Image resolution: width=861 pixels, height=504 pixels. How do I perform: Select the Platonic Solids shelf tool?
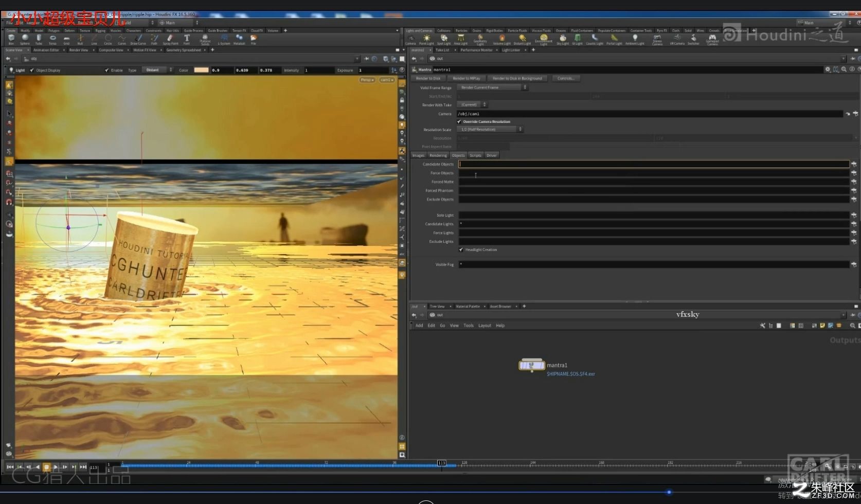(x=205, y=40)
